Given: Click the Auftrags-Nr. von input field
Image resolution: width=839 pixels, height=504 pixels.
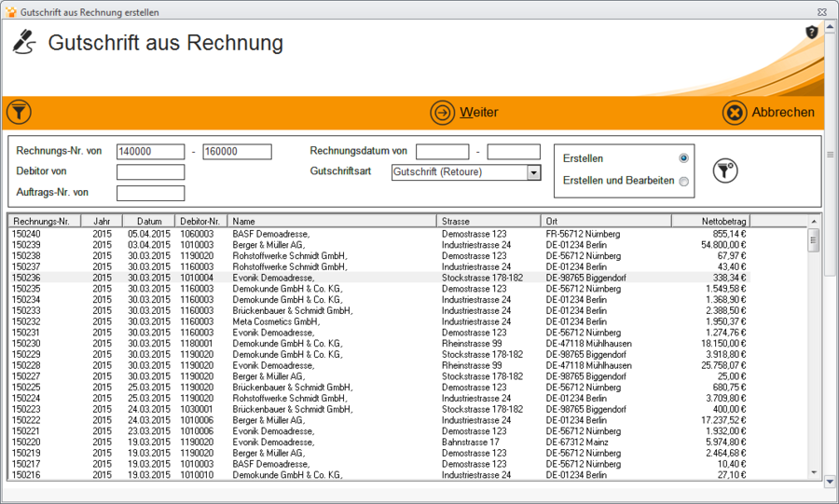Looking at the screenshot, I should pos(150,193).
